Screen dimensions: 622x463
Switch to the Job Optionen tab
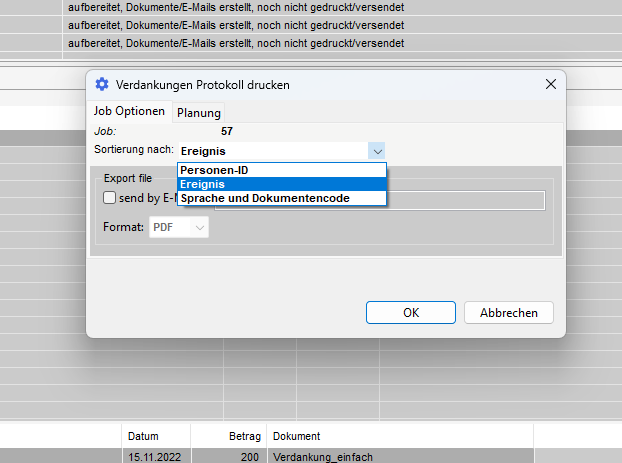[129, 111]
